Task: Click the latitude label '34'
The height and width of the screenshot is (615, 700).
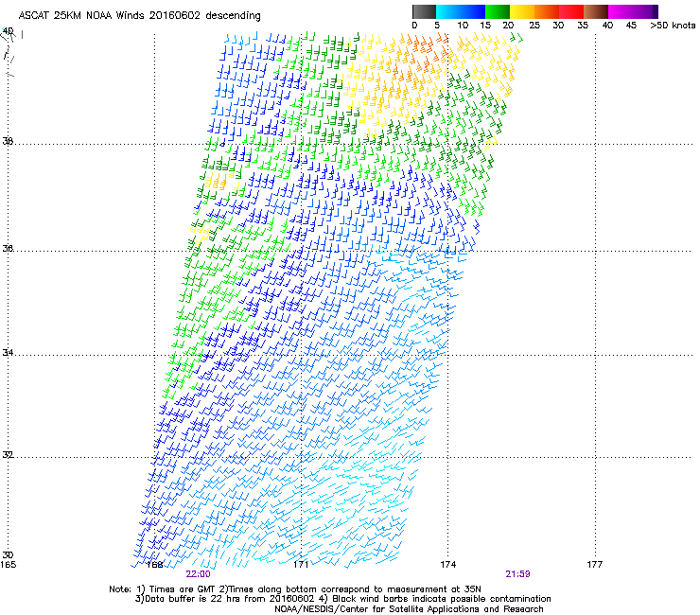Action: (8, 353)
